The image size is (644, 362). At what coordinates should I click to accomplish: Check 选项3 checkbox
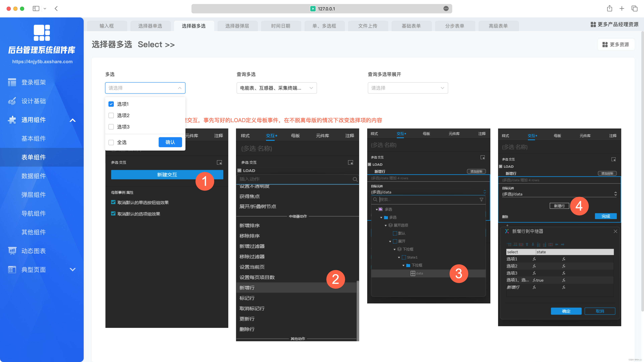click(x=111, y=127)
